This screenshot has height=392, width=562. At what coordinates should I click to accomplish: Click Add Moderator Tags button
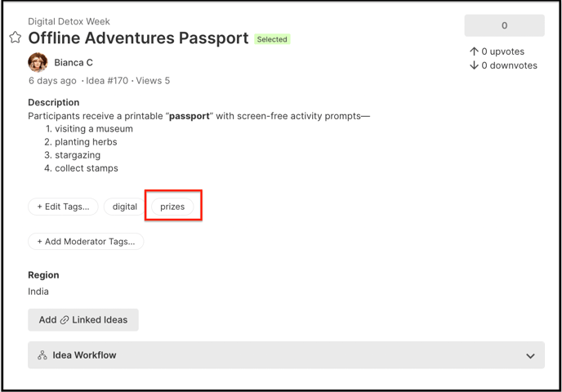86,242
